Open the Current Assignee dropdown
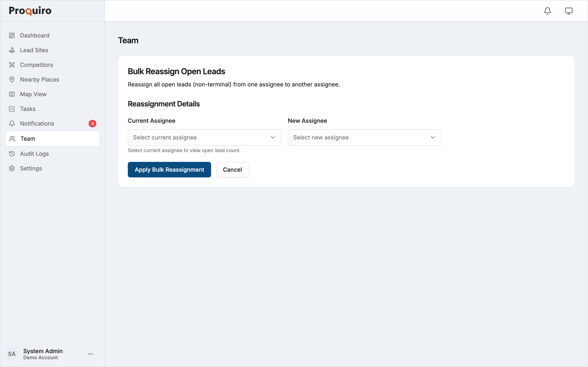Viewport: 588px width, 367px height. (x=204, y=137)
